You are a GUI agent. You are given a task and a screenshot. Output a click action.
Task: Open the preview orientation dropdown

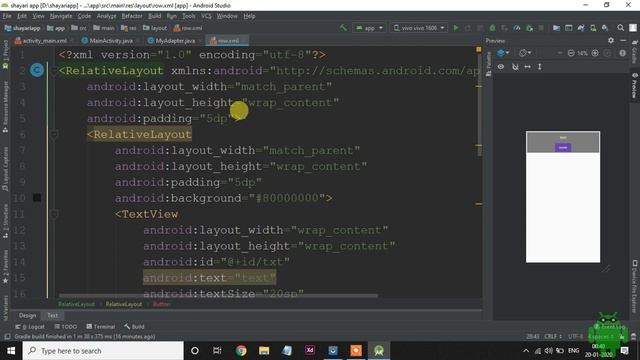[525, 53]
